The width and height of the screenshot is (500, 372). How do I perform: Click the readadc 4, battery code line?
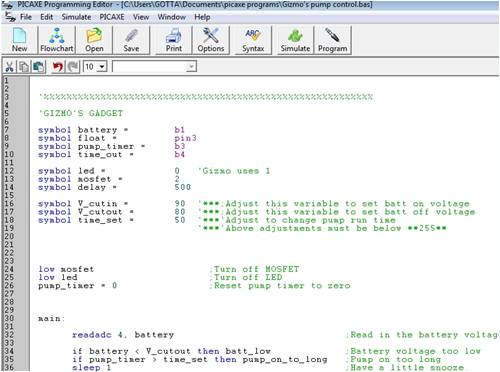pos(123,335)
